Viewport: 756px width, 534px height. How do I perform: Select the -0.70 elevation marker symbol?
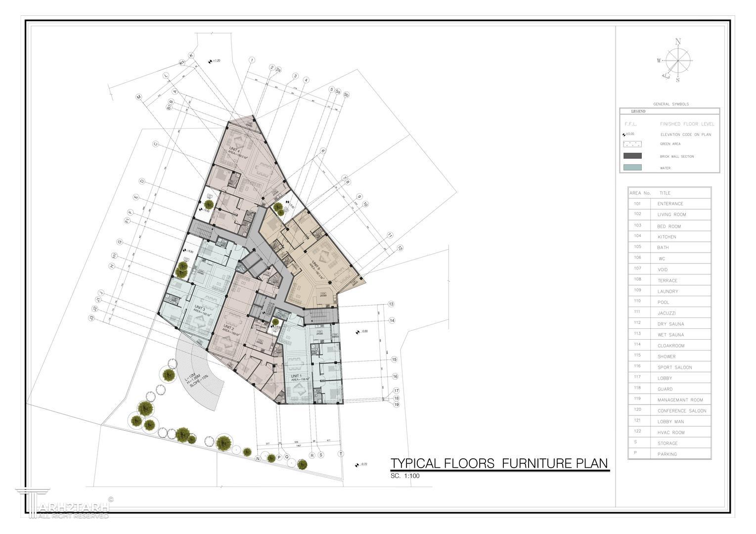[x=356, y=464]
